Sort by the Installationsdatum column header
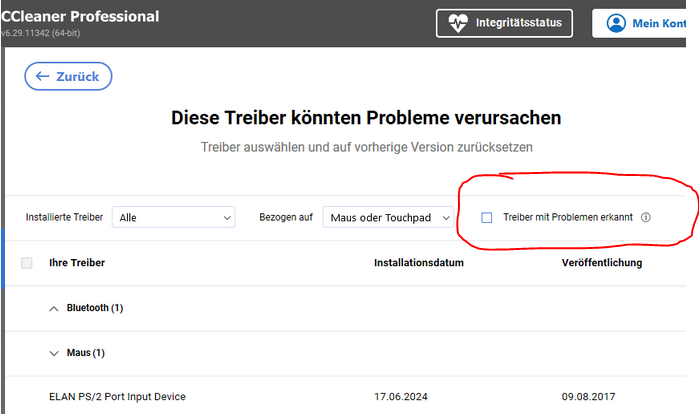Screen dimensions: 699x414 pos(417,263)
